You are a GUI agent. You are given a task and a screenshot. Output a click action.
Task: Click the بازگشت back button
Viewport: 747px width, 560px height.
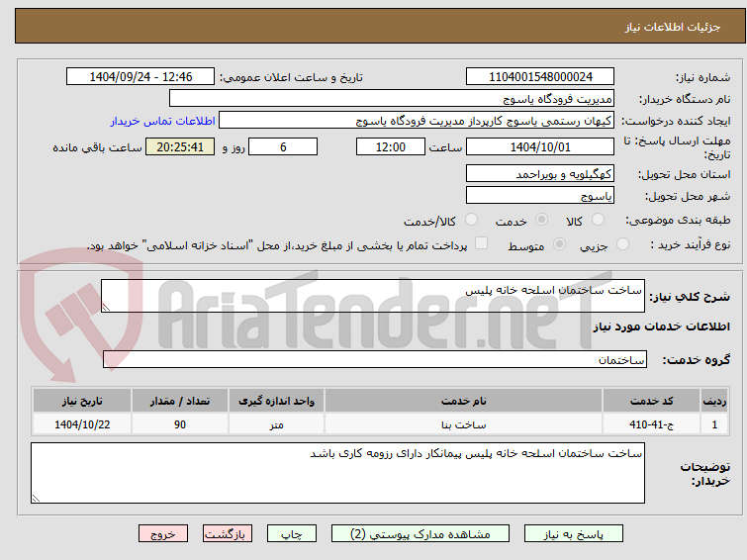click(227, 534)
